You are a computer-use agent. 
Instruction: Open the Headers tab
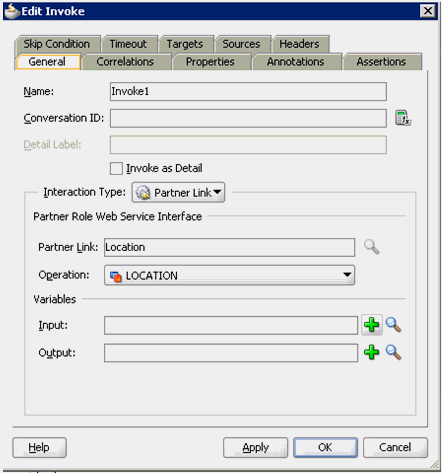[300, 44]
